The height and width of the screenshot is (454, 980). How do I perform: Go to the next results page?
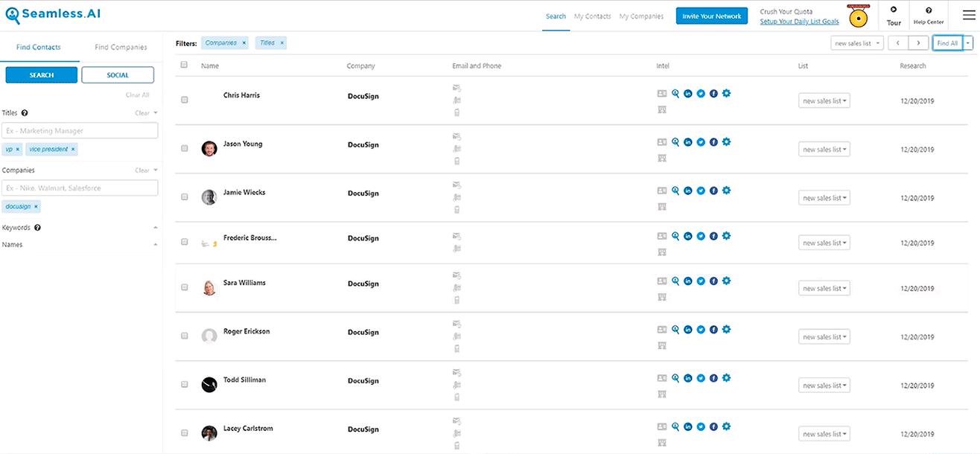click(x=919, y=43)
